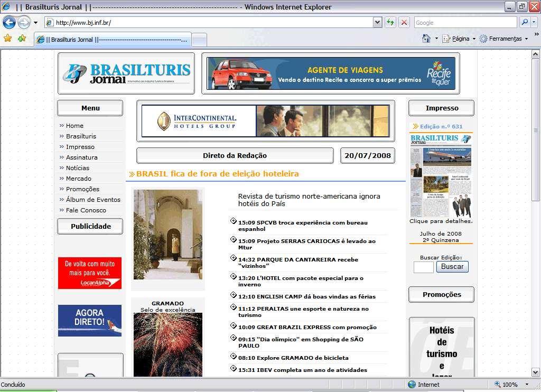Open the Home menu link
This screenshot has height=392, width=541.
(74, 126)
